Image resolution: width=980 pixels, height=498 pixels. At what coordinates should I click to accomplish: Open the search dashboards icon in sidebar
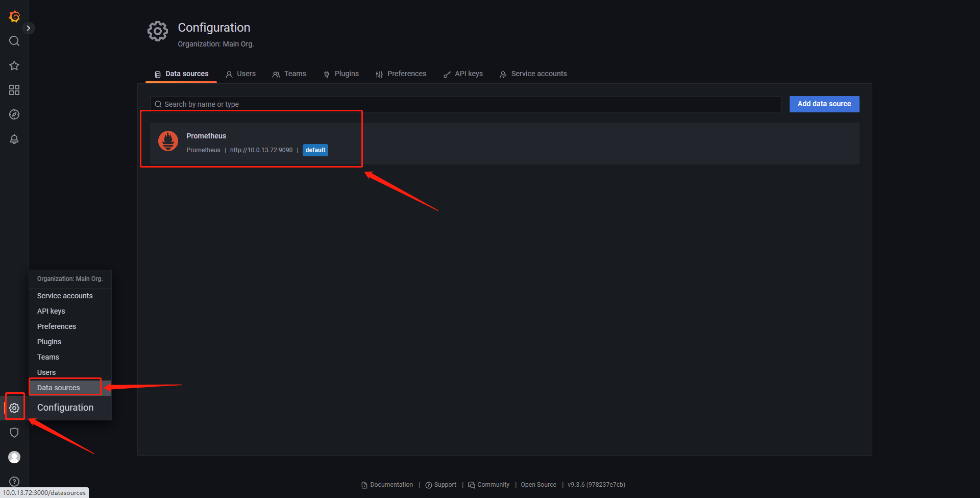point(14,41)
